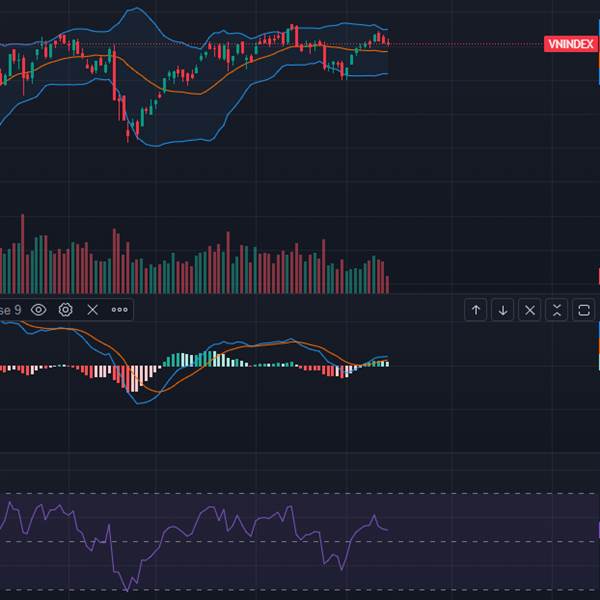This screenshot has height=600, width=600.
Task: Remove the MACD indicator with X
Action: click(x=93, y=310)
